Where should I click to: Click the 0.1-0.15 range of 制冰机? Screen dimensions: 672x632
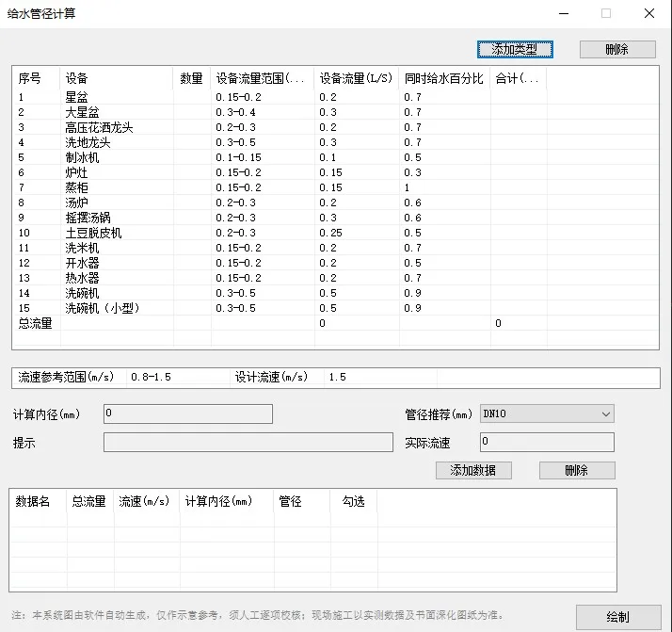(238, 157)
